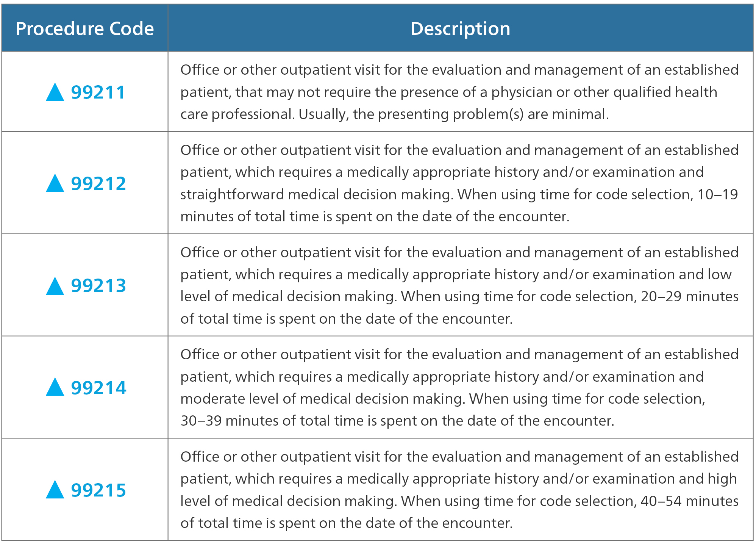Click the text 'straightforward medical decision making'

pos(316,194)
